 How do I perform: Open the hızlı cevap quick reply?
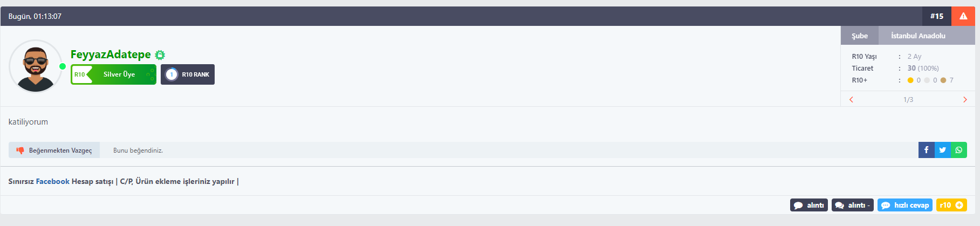pos(905,205)
